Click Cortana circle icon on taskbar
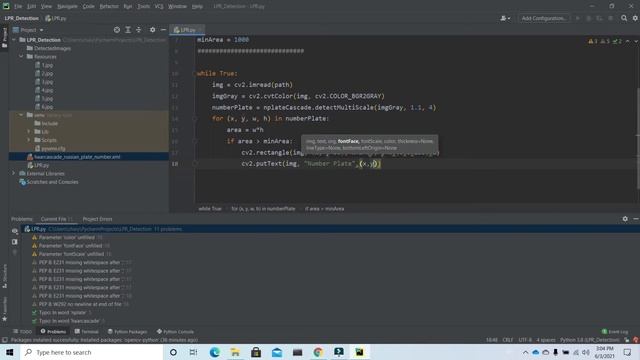 (x=173, y=352)
